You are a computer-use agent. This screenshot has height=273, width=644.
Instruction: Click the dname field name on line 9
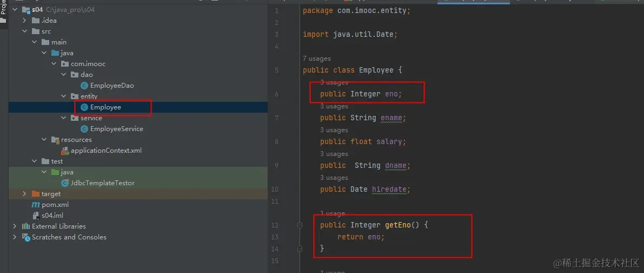coord(395,165)
